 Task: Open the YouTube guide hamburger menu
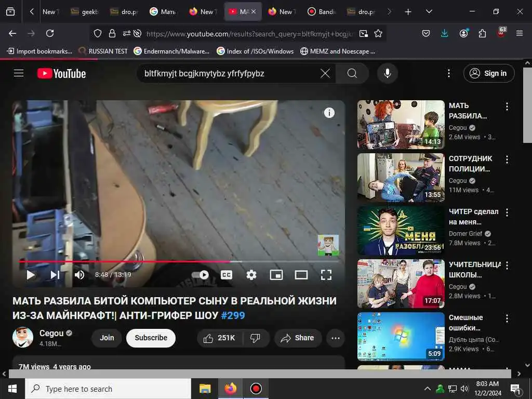tap(19, 73)
